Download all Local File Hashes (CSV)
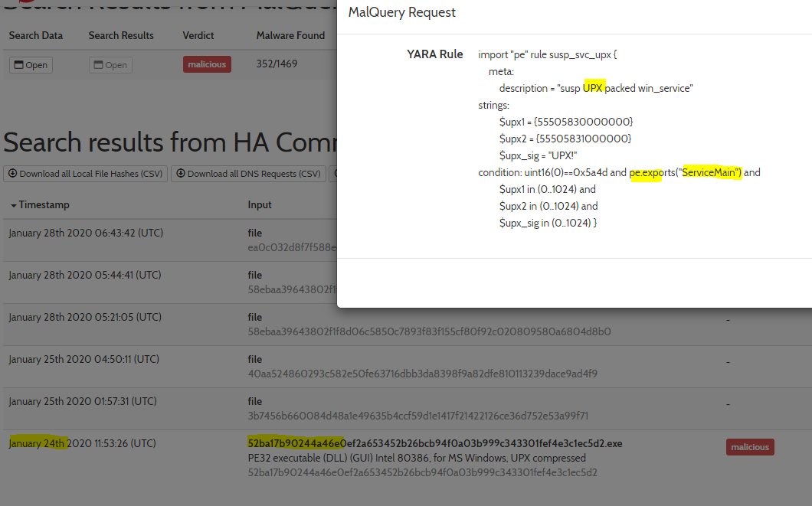This screenshot has width=812, height=506. [86, 173]
